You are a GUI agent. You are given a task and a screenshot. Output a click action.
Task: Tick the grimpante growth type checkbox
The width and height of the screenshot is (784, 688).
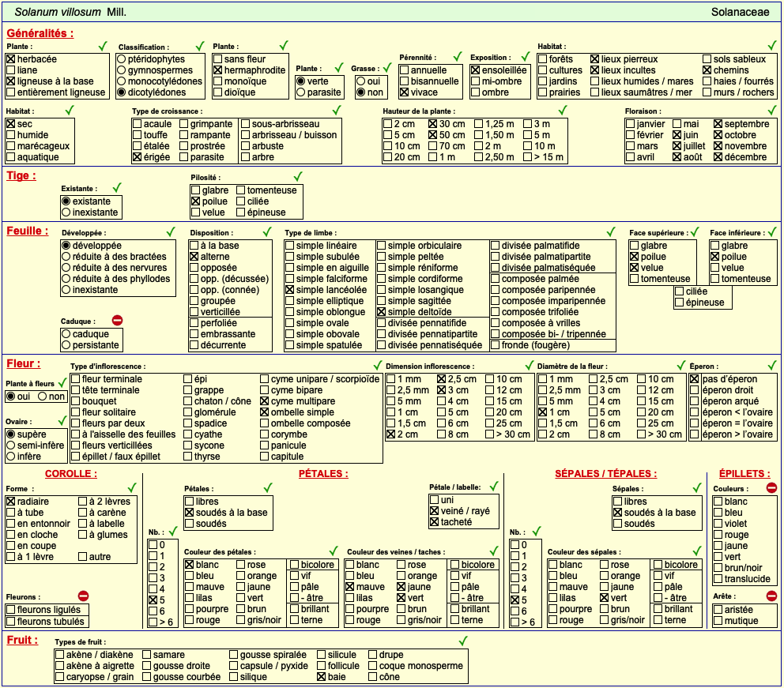coord(183,124)
